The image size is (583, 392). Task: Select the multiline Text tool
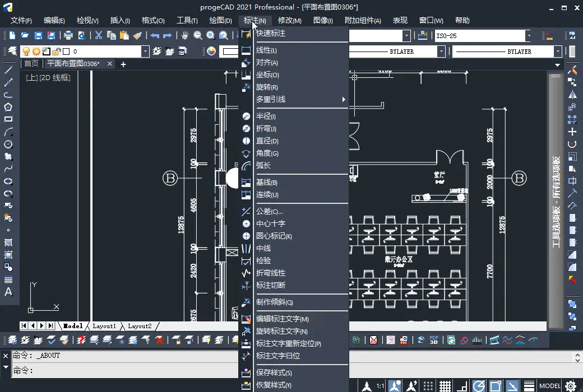(x=8, y=292)
